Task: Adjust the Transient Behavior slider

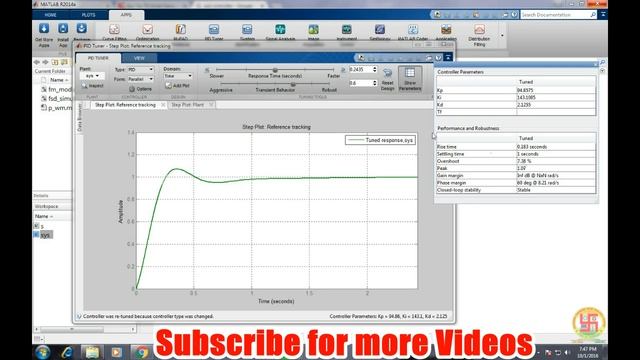Action: click(x=293, y=84)
